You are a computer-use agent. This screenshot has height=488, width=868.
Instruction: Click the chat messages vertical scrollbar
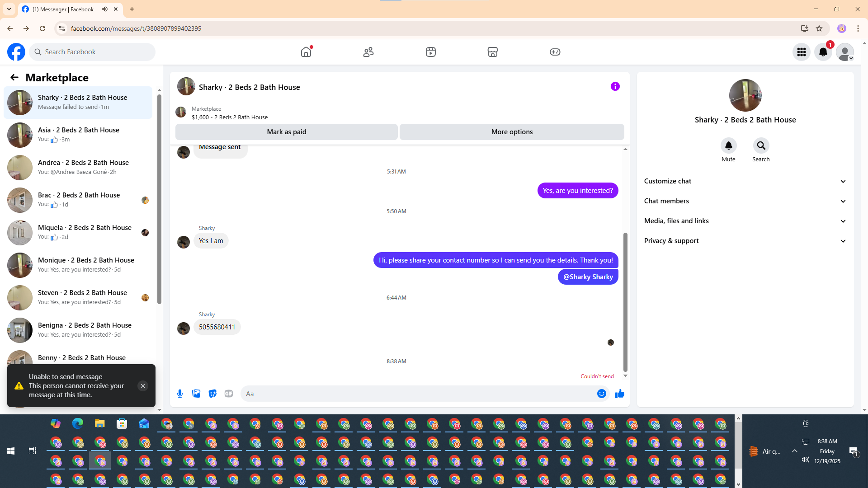click(625, 301)
